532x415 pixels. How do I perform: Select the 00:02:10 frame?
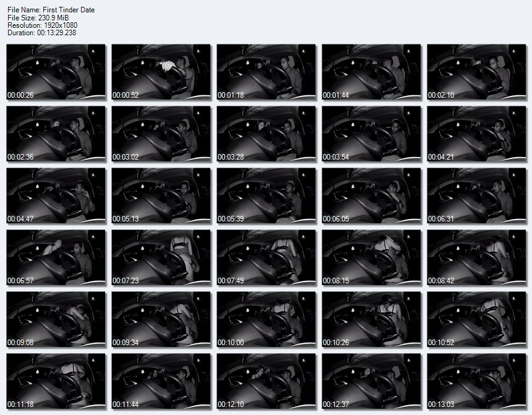477,72
